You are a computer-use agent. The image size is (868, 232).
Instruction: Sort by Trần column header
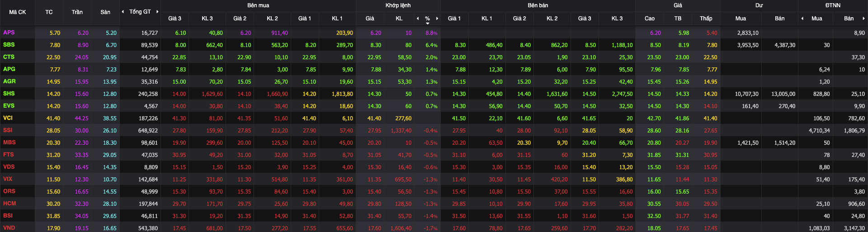pos(77,12)
